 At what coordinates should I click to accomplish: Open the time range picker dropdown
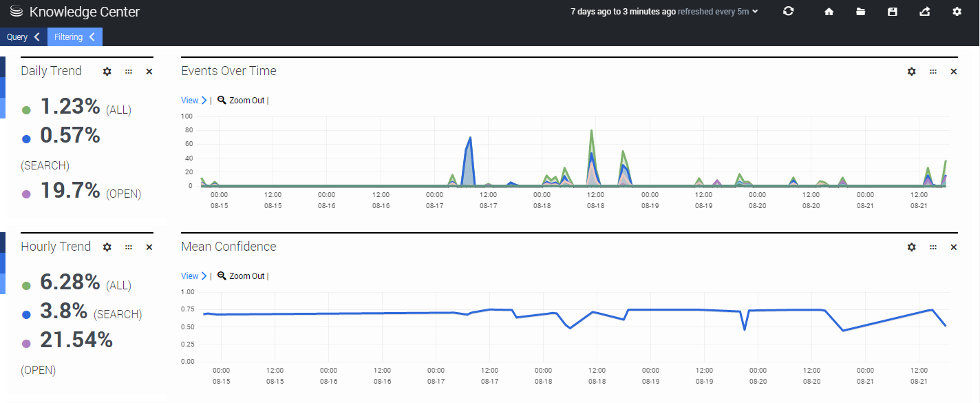pos(664,12)
